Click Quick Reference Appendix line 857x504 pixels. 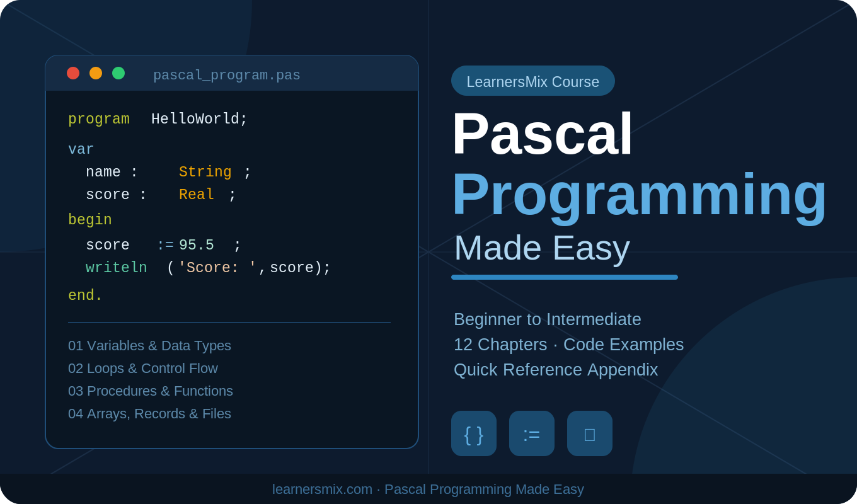click(556, 370)
